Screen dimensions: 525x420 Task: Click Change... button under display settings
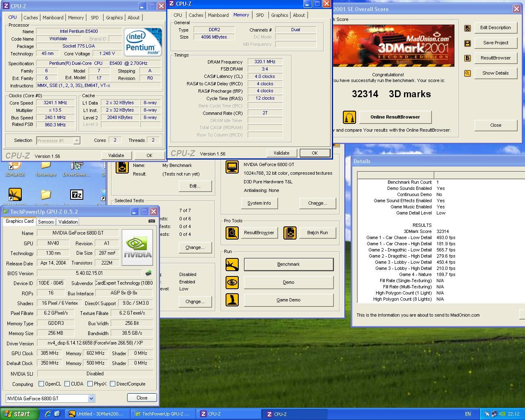point(317,203)
